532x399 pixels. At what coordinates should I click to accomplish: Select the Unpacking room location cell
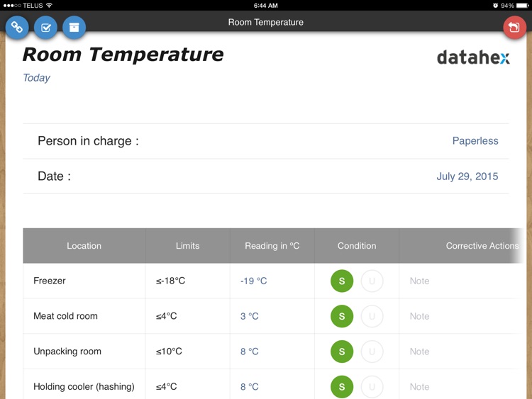84,352
